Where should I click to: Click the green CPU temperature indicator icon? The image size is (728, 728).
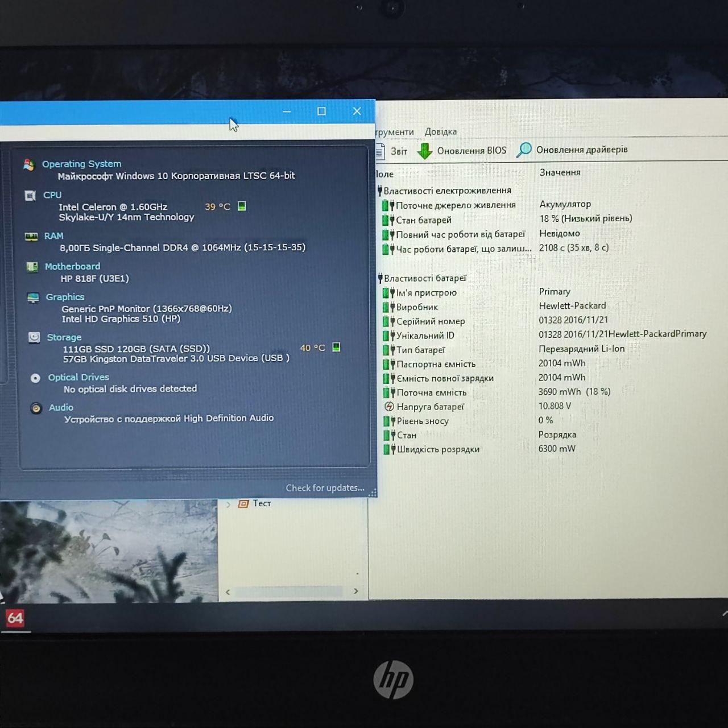(x=242, y=206)
